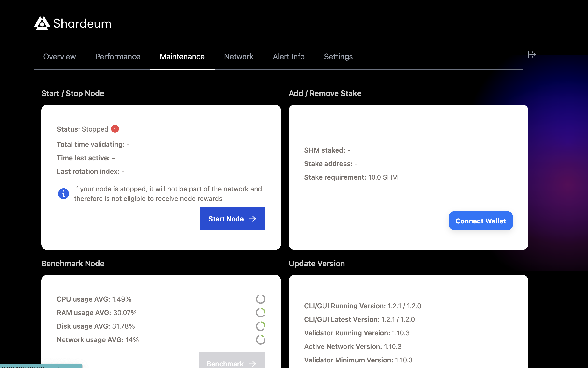Click the 'Stake address' line
This screenshot has width=588, height=368.
pyautogui.click(x=331, y=164)
